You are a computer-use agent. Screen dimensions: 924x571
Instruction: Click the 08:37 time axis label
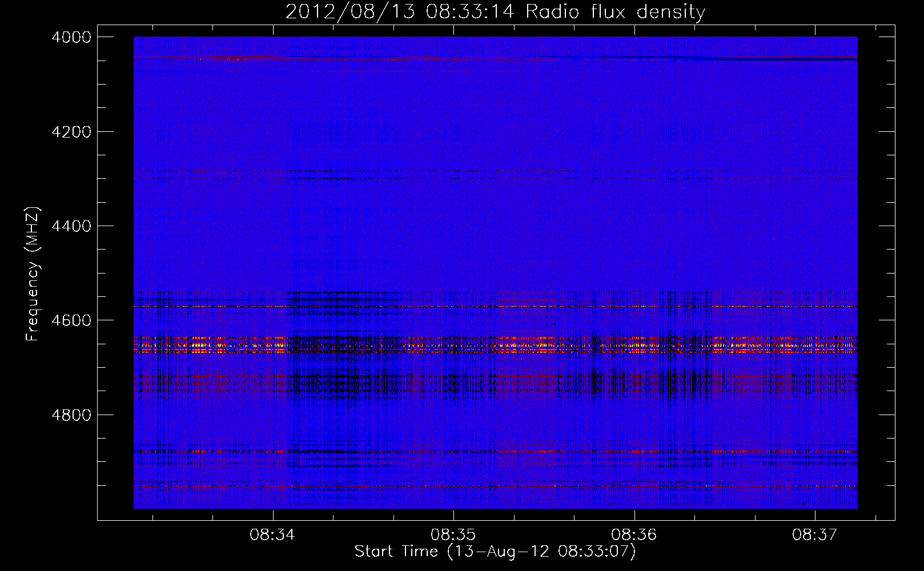click(x=815, y=534)
